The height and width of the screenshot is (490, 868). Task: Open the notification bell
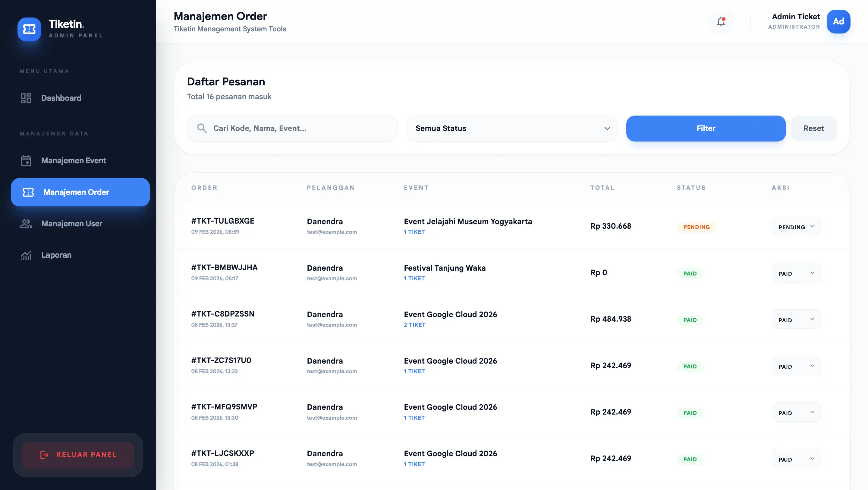(721, 22)
